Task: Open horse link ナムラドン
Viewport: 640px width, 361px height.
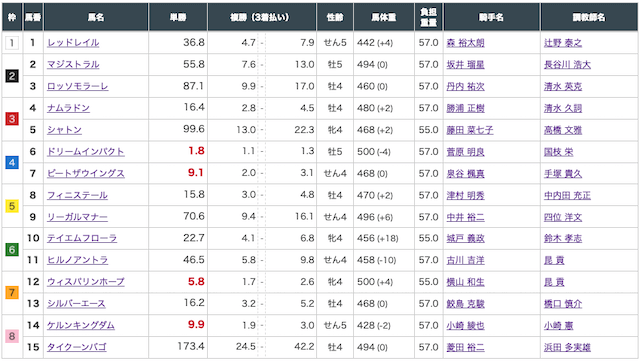Action: click(68, 108)
